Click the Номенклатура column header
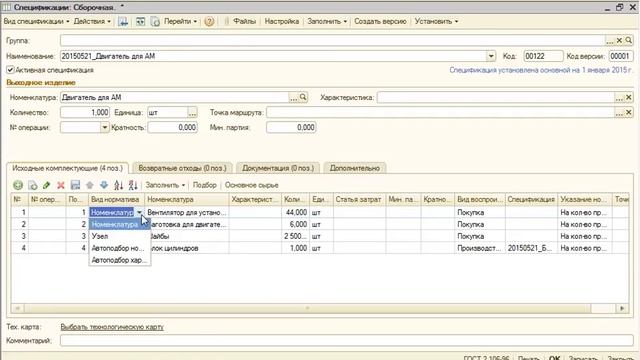The height and width of the screenshot is (360, 640). pos(187,200)
